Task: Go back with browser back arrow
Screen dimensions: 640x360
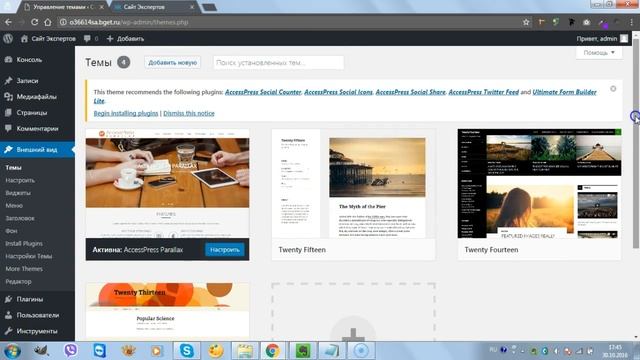Action: tap(8, 22)
